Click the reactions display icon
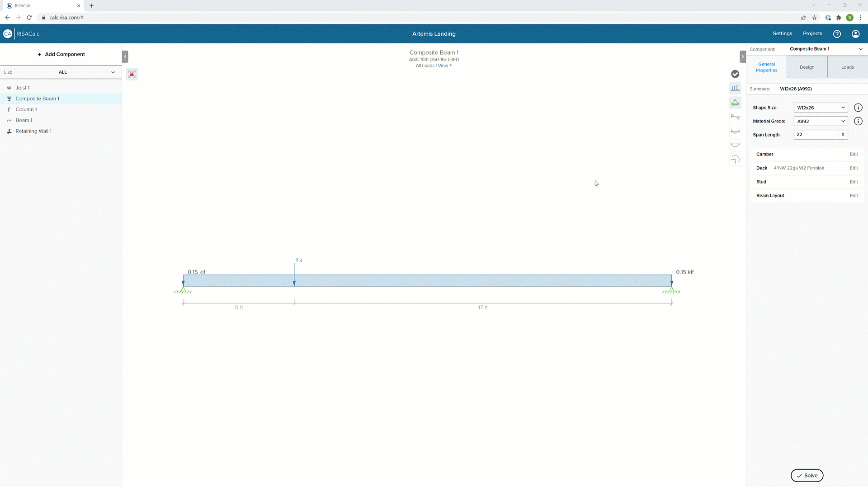Image resolution: width=868 pixels, height=487 pixels. click(735, 160)
